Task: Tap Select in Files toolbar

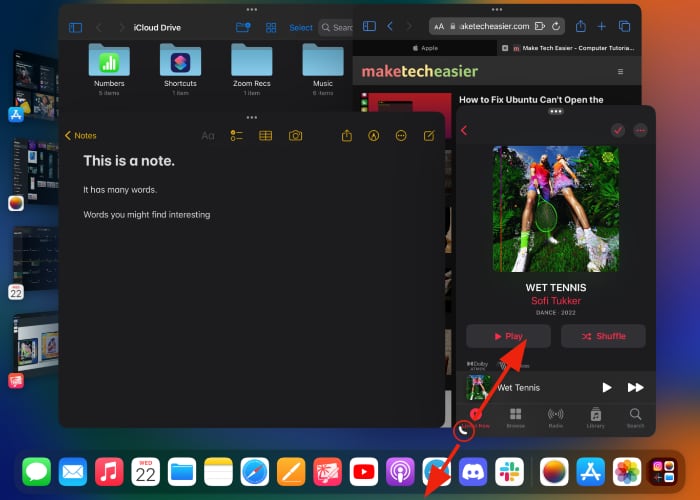Action: pos(300,28)
